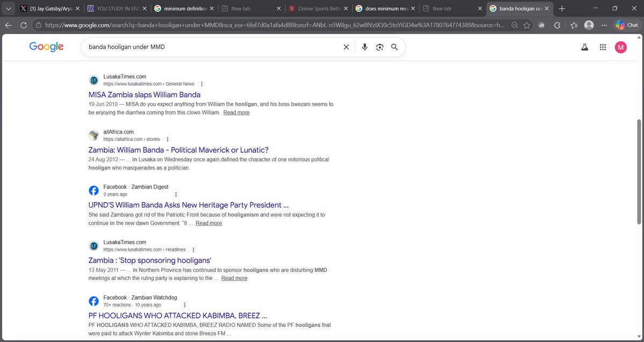The height and width of the screenshot is (342, 644).
Task: Open UPND'S William Banda Asks result
Action: [x=188, y=205]
